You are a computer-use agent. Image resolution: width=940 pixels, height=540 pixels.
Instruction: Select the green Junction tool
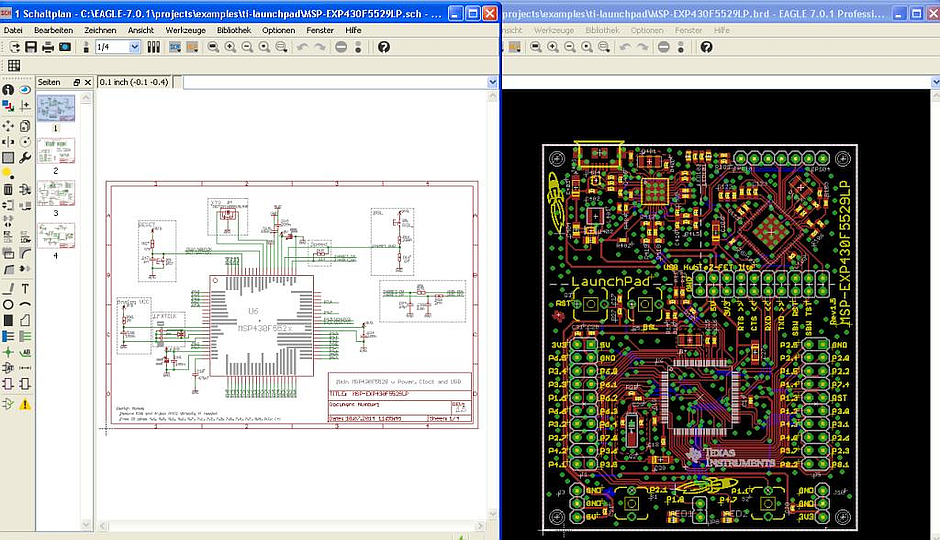click(8, 352)
